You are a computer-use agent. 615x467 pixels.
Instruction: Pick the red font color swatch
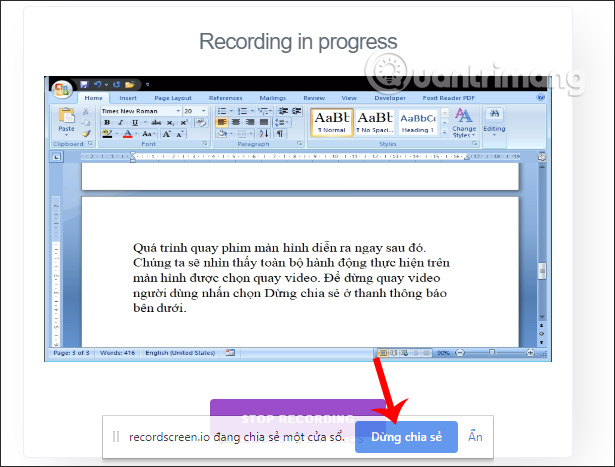coord(127,134)
